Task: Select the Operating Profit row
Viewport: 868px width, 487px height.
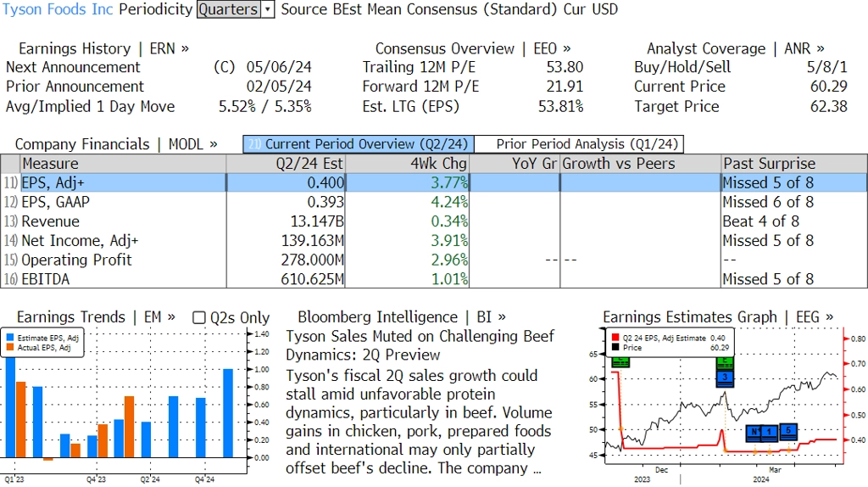Action: pyautogui.click(x=433, y=260)
